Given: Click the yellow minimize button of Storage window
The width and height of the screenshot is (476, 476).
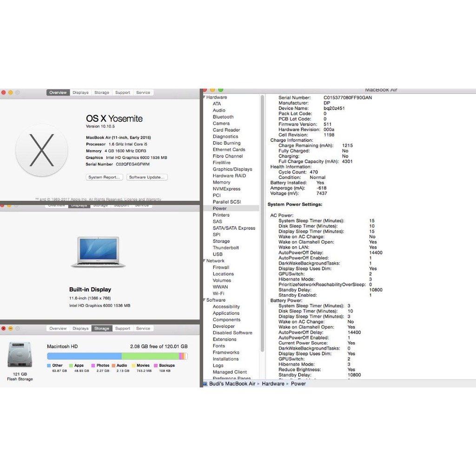Looking at the screenshot, I should click(11, 329).
